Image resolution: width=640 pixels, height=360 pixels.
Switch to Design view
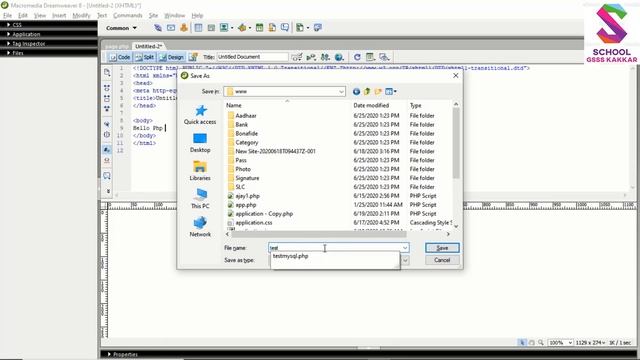(172, 57)
